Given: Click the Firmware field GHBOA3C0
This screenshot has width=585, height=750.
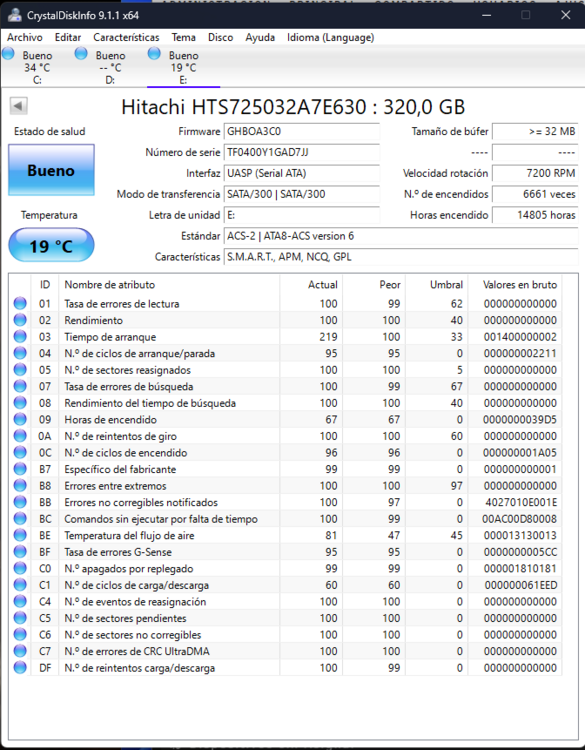Looking at the screenshot, I should coord(301,132).
